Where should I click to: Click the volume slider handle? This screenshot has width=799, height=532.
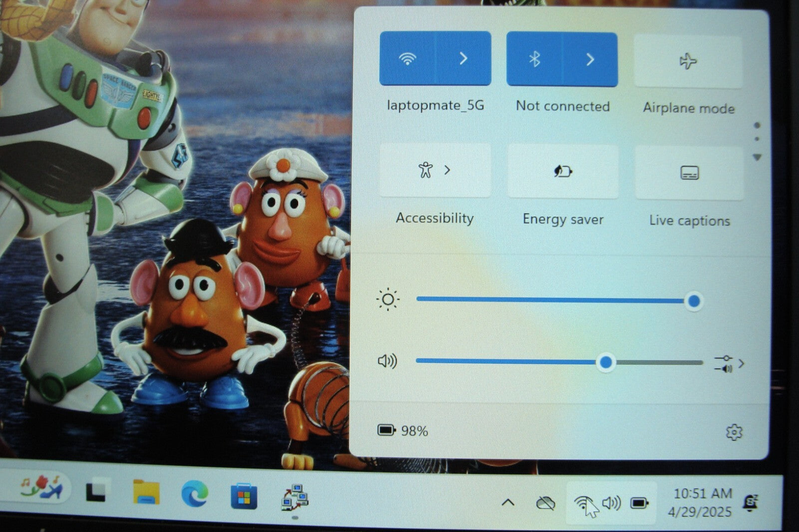[x=606, y=362]
